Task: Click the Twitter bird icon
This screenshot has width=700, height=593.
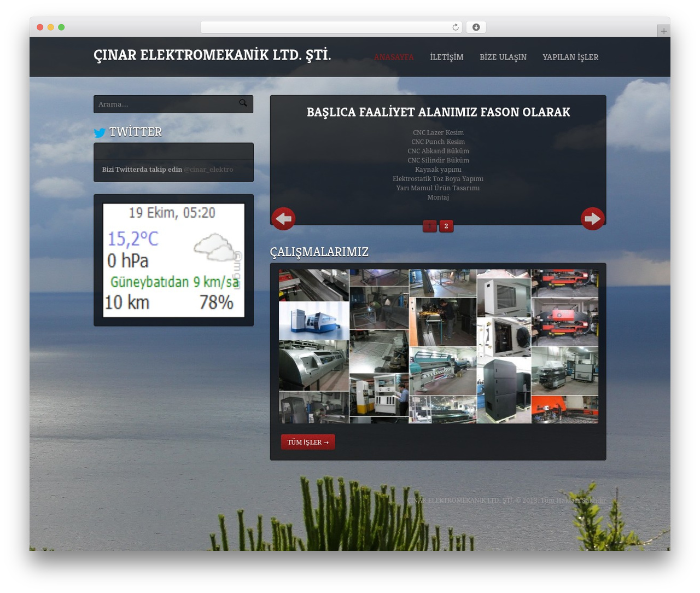Action: [100, 132]
